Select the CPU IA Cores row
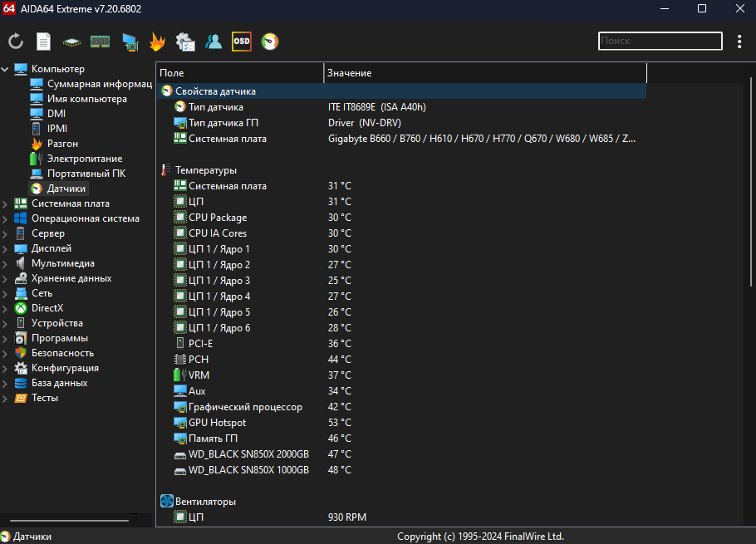The width and height of the screenshot is (756, 544). click(401, 233)
